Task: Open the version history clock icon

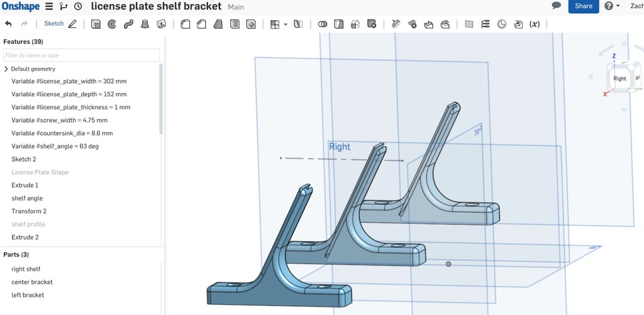Action: [x=78, y=6]
